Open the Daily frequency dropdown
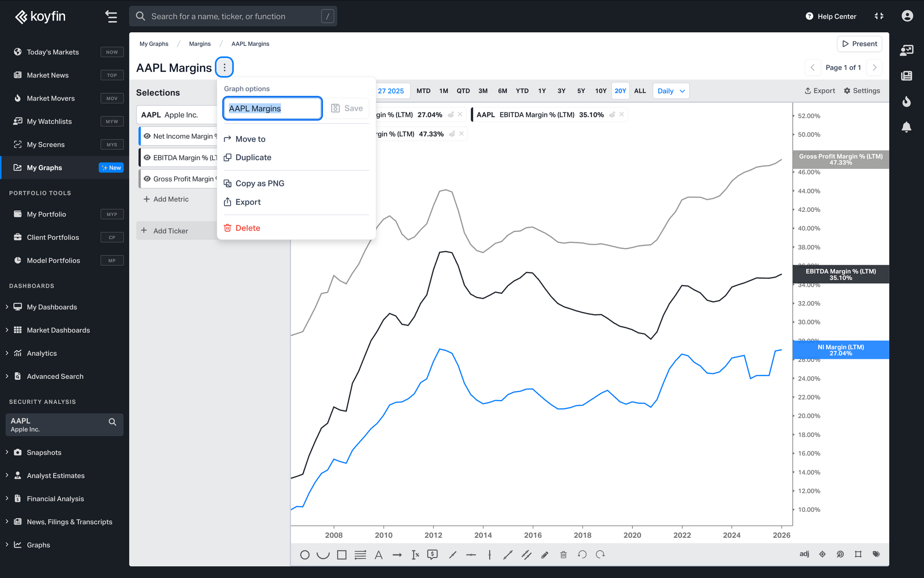Screen dimensions: 924x578 pyautogui.click(x=671, y=91)
